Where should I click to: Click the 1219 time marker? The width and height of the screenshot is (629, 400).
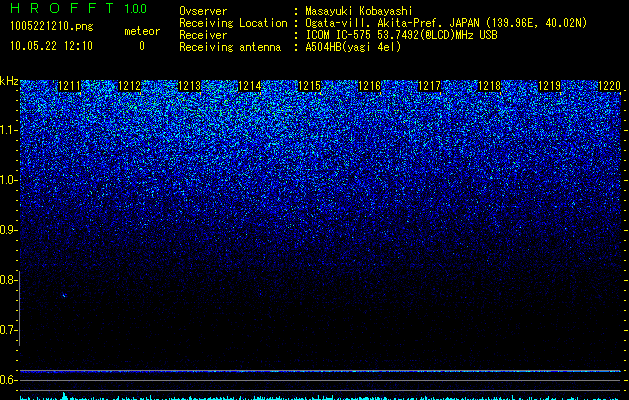pos(549,86)
